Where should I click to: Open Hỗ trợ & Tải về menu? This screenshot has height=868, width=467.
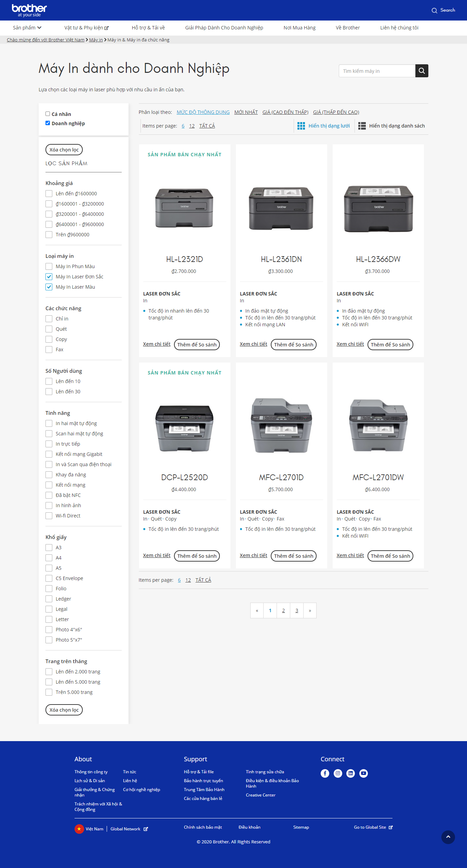pos(148,28)
